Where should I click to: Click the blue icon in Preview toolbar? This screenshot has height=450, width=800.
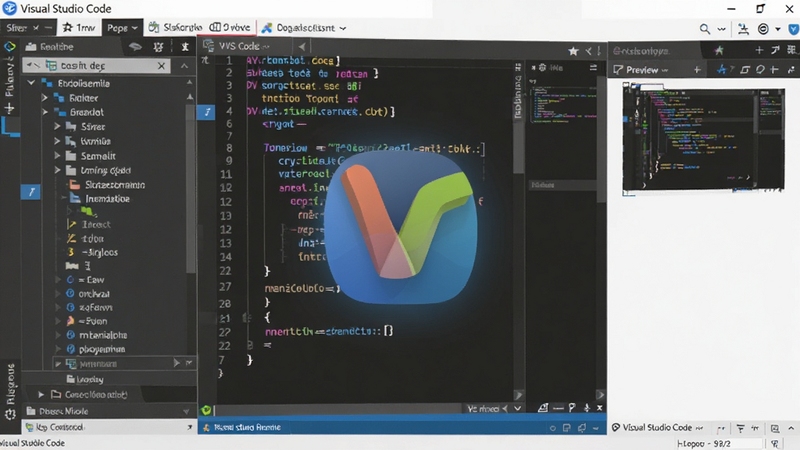pyautogui.click(x=721, y=69)
